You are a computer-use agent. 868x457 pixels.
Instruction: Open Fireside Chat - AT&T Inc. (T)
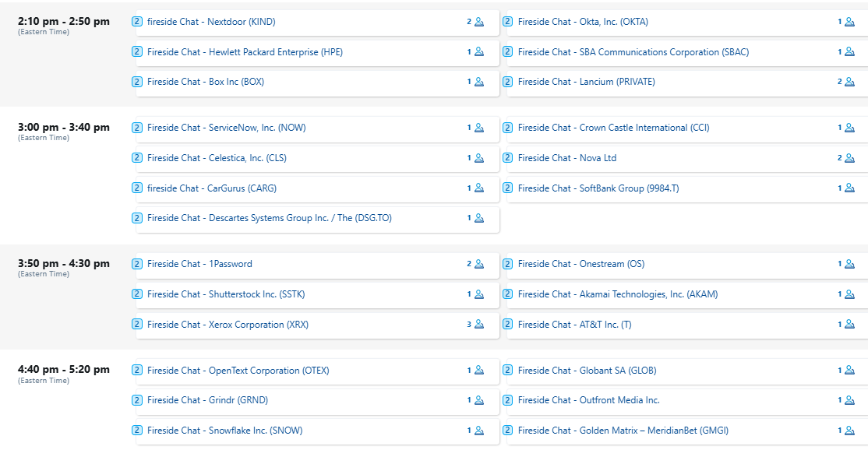[x=574, y=325]
